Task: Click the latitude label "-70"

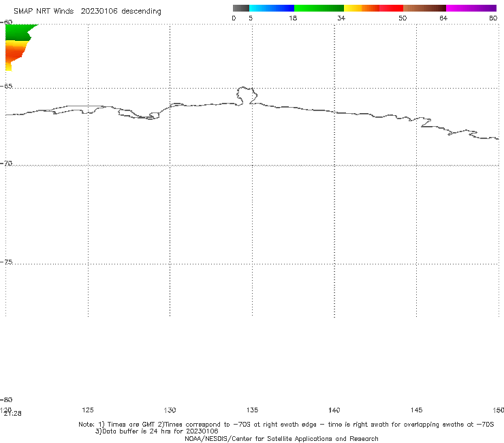Action: pyautogui.click(x=6, y=164)
